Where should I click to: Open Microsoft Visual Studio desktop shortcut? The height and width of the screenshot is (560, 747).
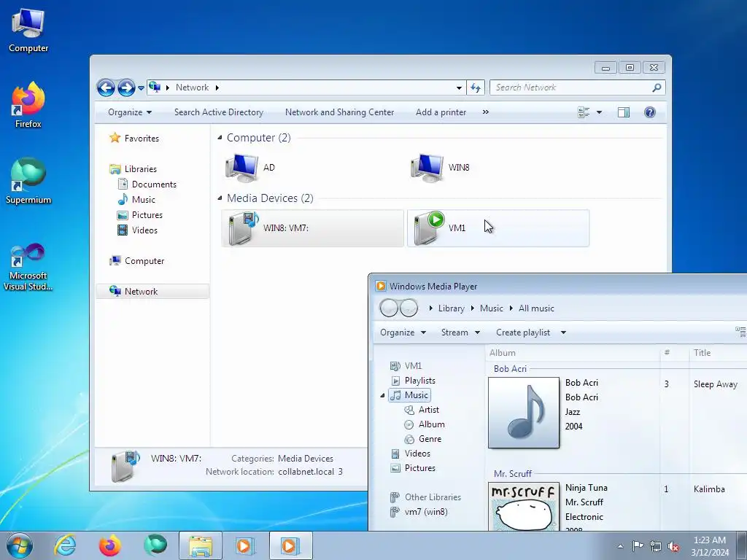[x=28, y=267]
